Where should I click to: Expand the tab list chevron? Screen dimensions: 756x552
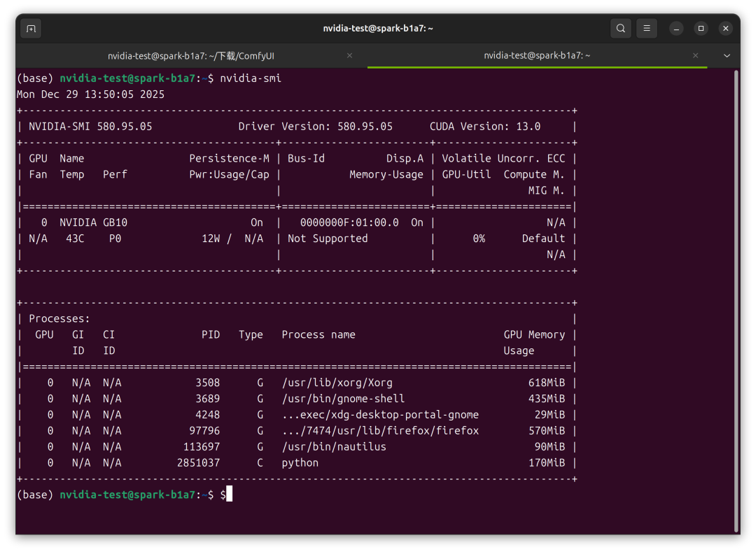coord(727,55)
